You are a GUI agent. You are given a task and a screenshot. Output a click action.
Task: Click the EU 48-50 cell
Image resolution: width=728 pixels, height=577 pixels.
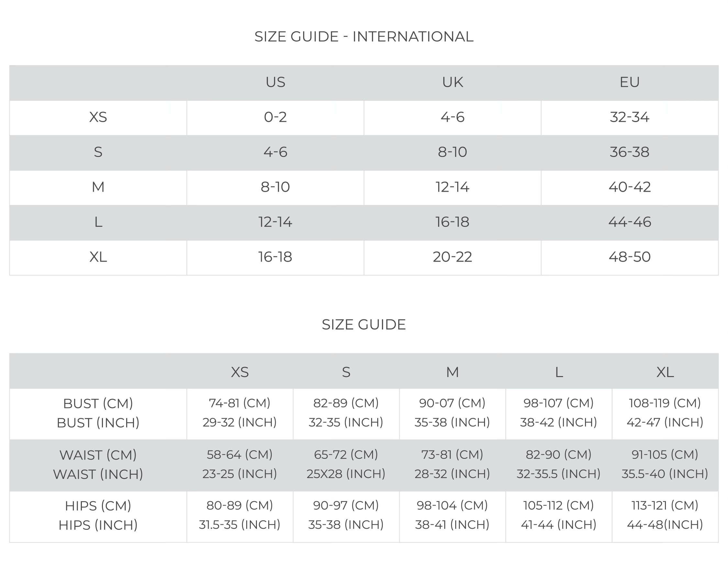click(x=629, y=257)
